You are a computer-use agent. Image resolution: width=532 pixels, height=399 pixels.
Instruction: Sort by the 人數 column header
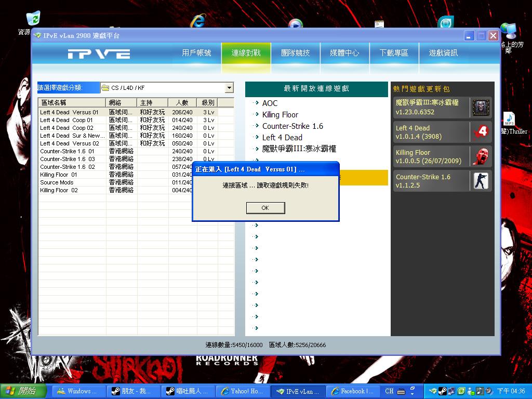pyautogui.click(x=182, y=103)
